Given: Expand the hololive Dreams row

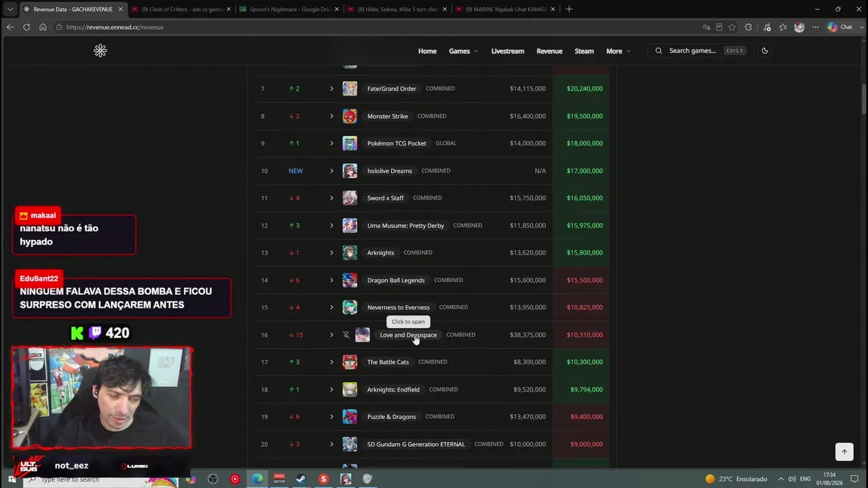Looking at the screenshot, I should click(x=332, y=171).
